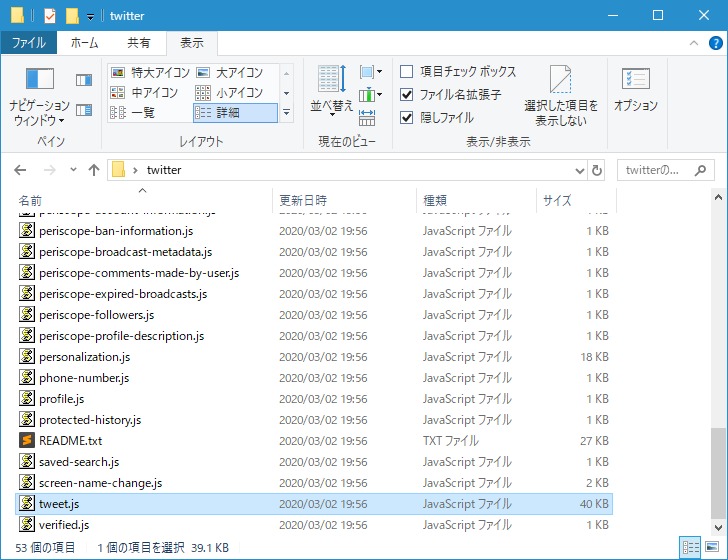Open the Navigation pane dropdown

click(x=39, y=95)
